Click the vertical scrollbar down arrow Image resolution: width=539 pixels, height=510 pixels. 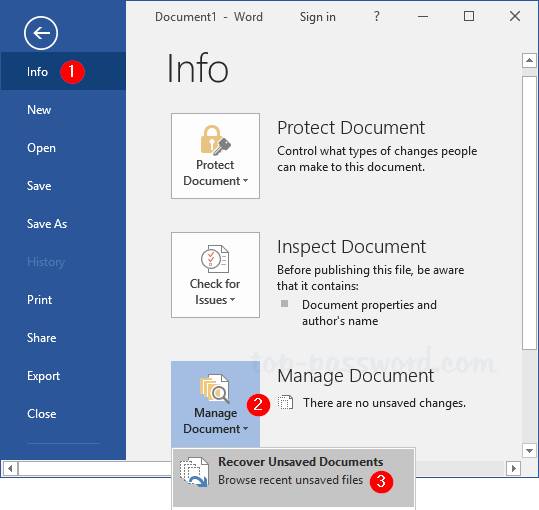pos(529,451)
